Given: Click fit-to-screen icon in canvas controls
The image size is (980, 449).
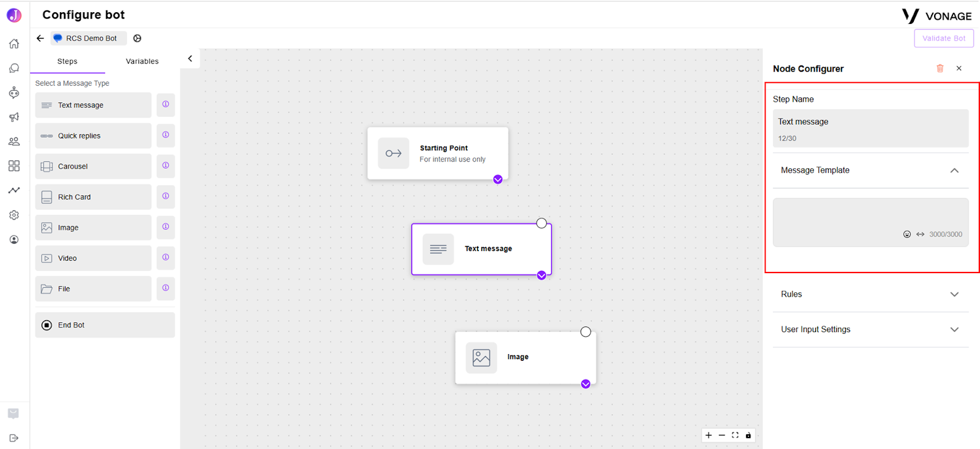Looking at the screenshot, I should click(x=735, y=435).
